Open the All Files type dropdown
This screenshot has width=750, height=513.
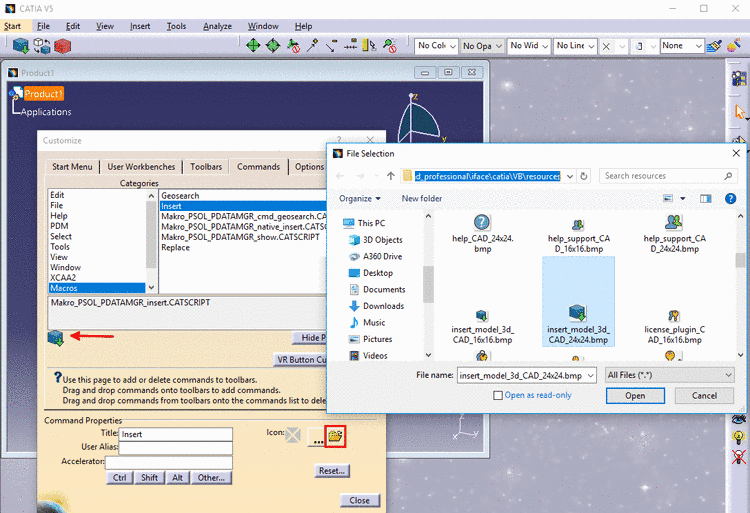point(669,375)
